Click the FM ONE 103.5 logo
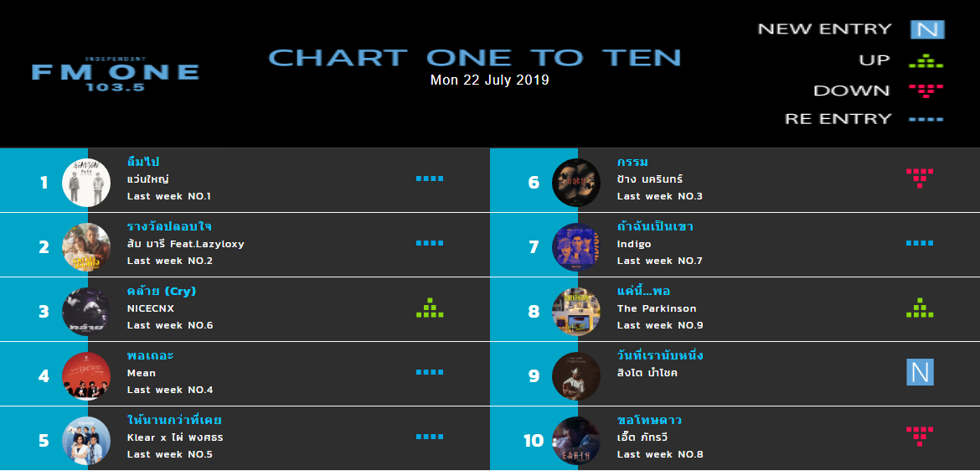Image resolution: width=980 pixels, height=471 pixels. [x=116, y=75]
